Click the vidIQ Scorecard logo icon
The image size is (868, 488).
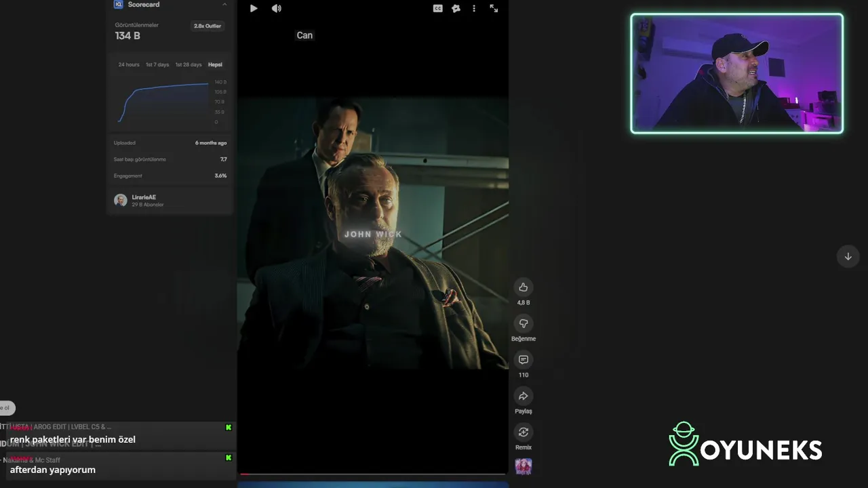(118, 4)
